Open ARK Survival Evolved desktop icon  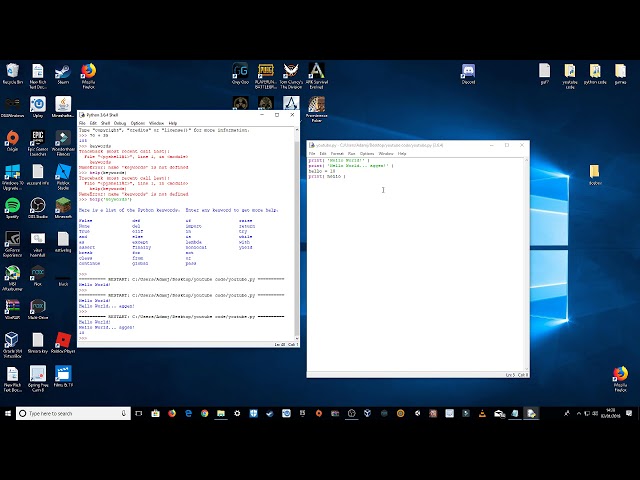point(316,76)
